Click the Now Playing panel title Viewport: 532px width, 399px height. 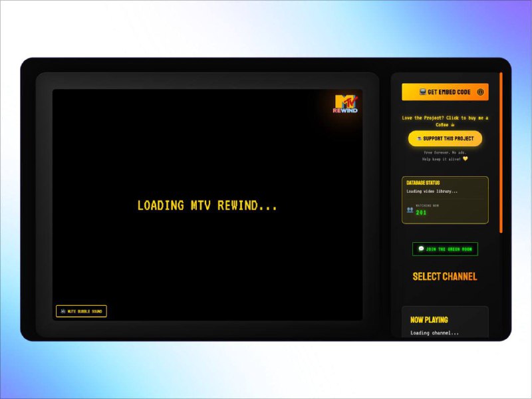pos(429,320)
